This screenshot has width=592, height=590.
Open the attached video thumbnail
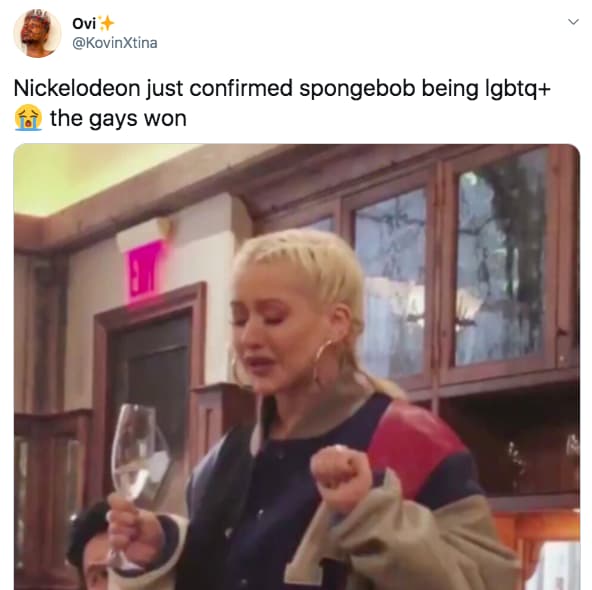click(297, 367)
